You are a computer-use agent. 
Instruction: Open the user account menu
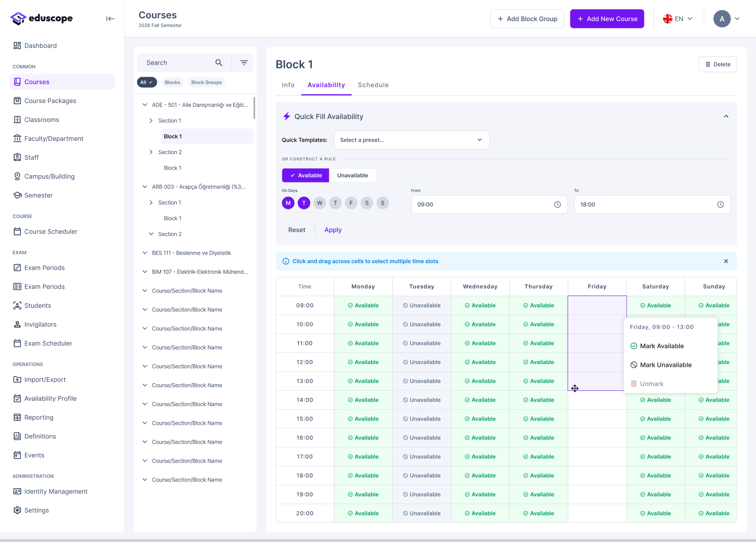click(726, 19)
